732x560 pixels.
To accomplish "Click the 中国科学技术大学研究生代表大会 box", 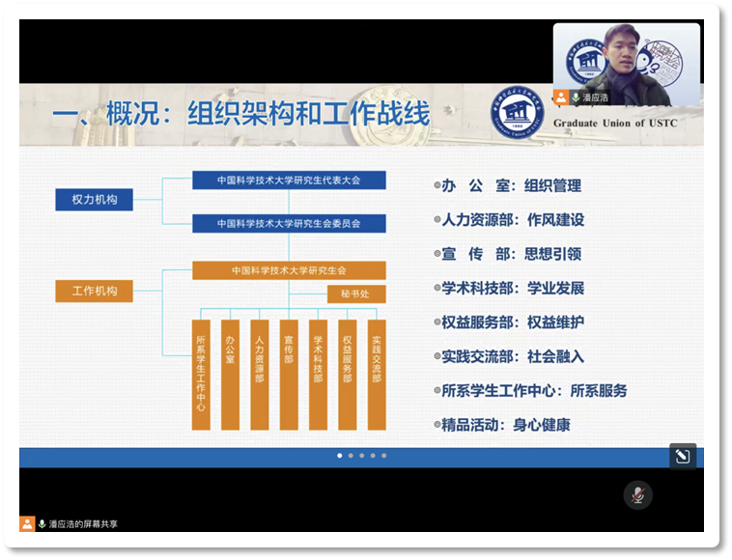I will (x=289, y=180).
